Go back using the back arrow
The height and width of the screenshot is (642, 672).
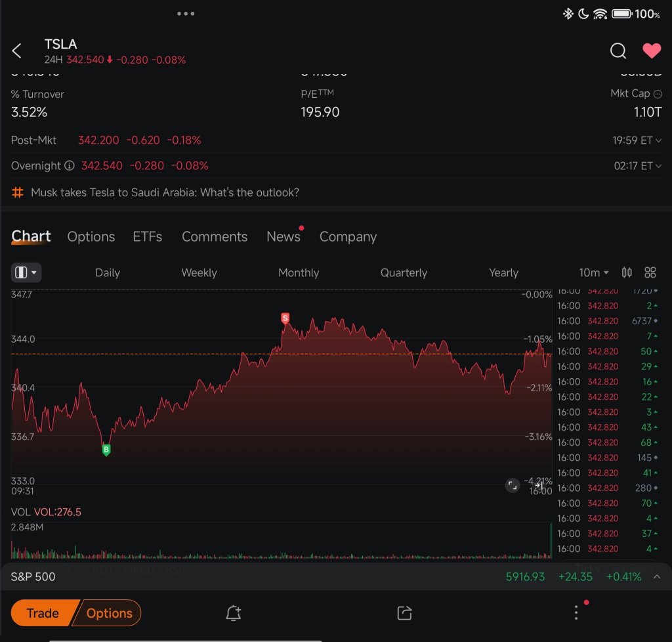click(x=16, y=51)
